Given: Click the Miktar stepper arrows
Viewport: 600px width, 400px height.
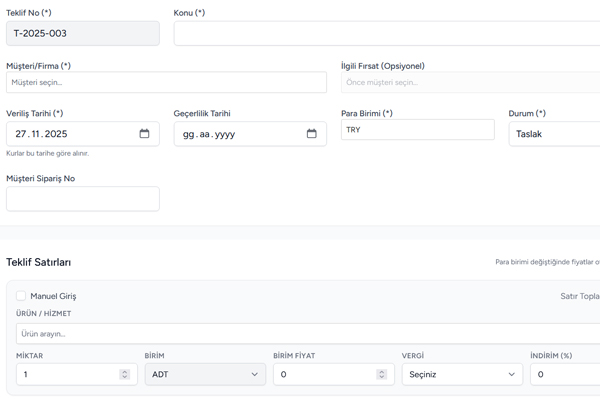Looking at the screenshot, I should coord(124,375).
